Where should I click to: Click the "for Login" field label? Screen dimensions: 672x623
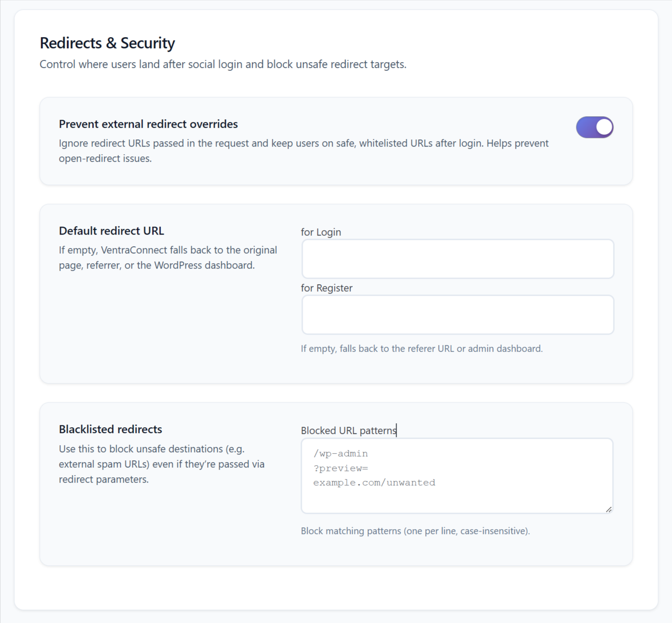[321, 232]
